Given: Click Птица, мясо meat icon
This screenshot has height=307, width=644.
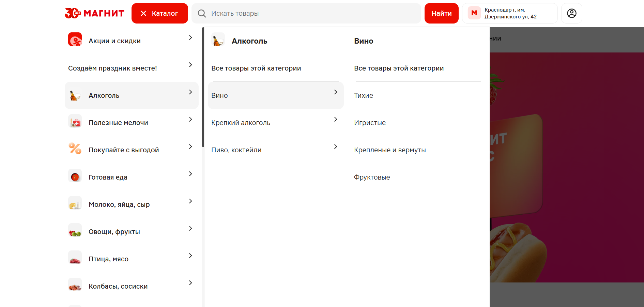Looking at the screenshot, I should (75, 258).
